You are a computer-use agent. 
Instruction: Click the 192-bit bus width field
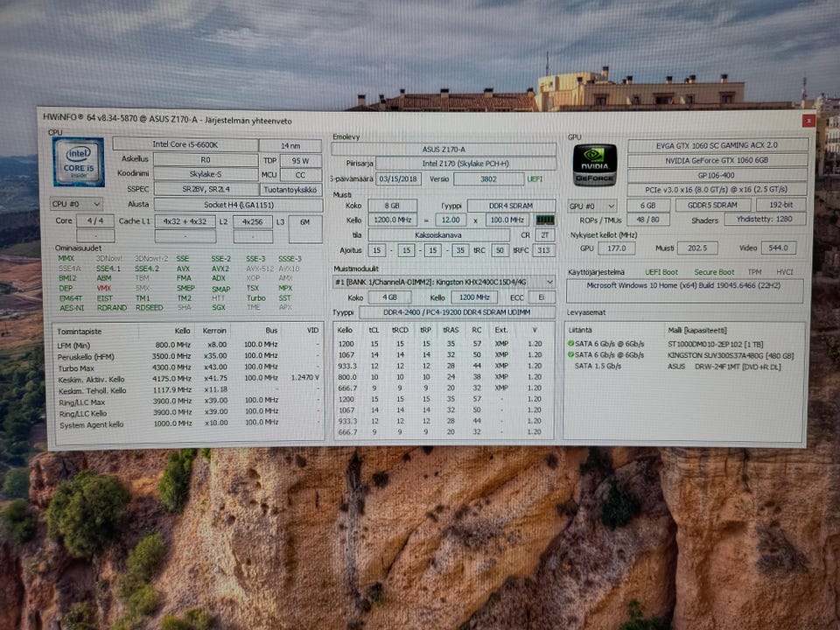click(x=780, y=205)
